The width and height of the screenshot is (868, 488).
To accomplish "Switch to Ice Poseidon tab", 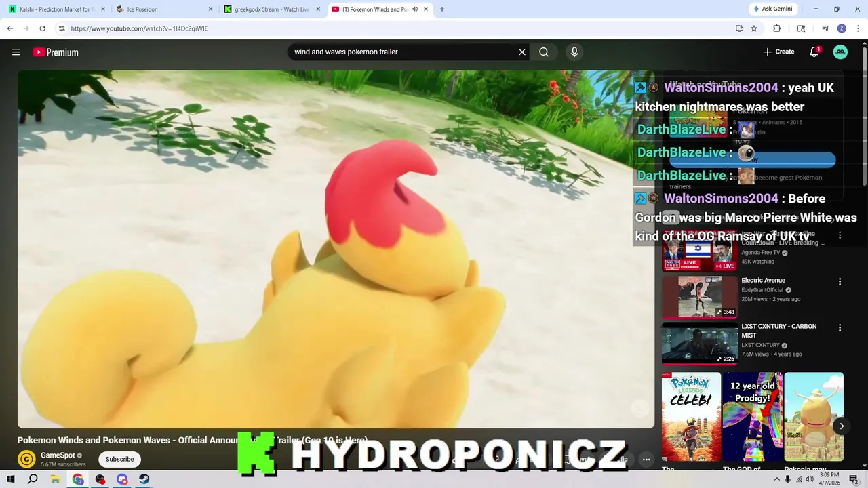I will click(x=163, y=9).
